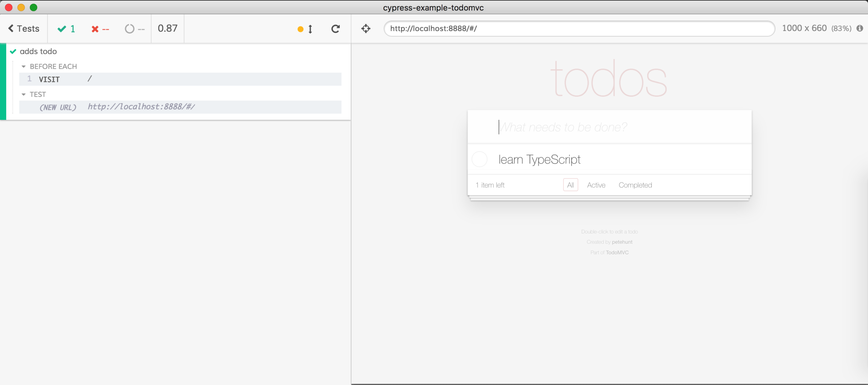868x385 pixels.
Task: Click the NEW URL log entry
Action: click(180, 107)
